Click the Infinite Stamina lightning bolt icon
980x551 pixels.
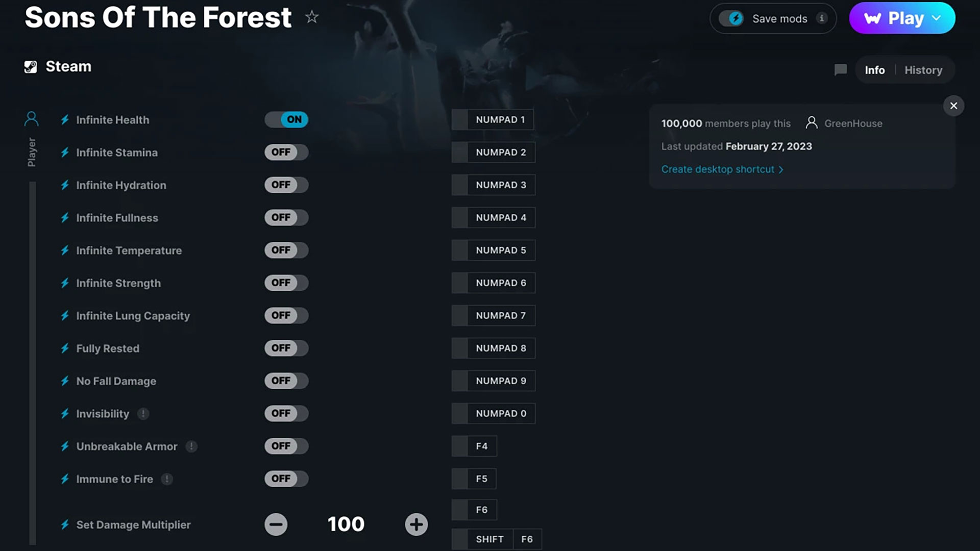tap(65, 152)
